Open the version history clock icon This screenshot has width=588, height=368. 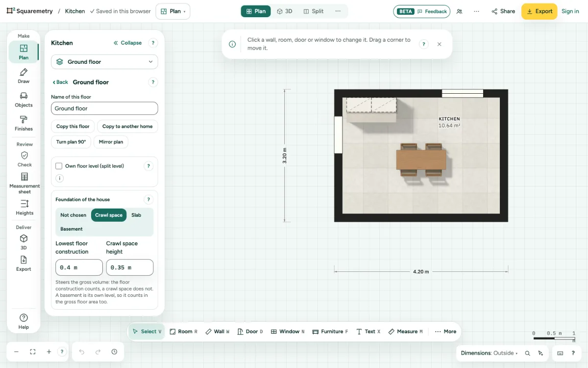pyautogui.click(x=114, y=352)
